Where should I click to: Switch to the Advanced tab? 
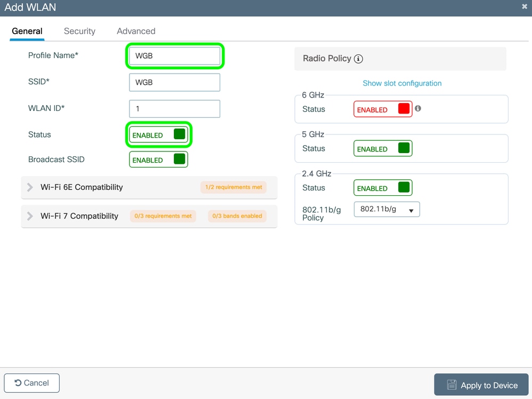136,31
